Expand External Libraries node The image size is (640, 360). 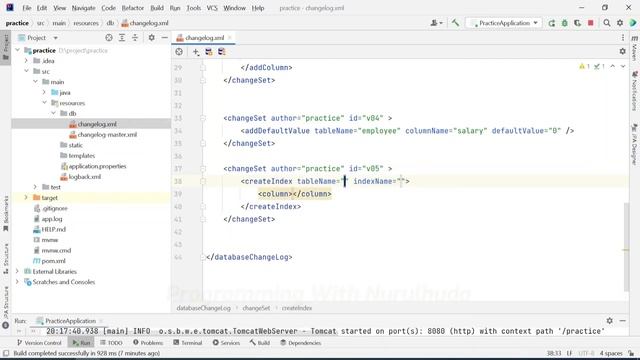[x=18, y=271]
